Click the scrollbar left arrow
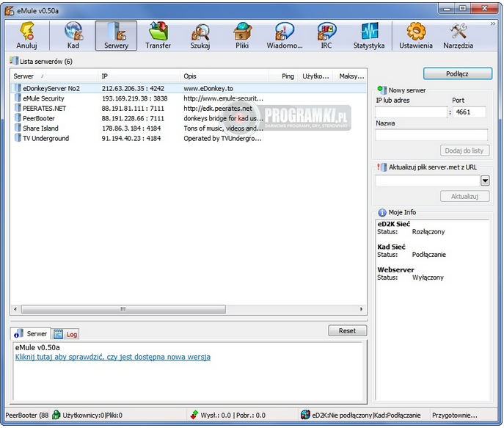Image resolution: width=504 pixels, height=428 pixels. click(x=15, y=309)
